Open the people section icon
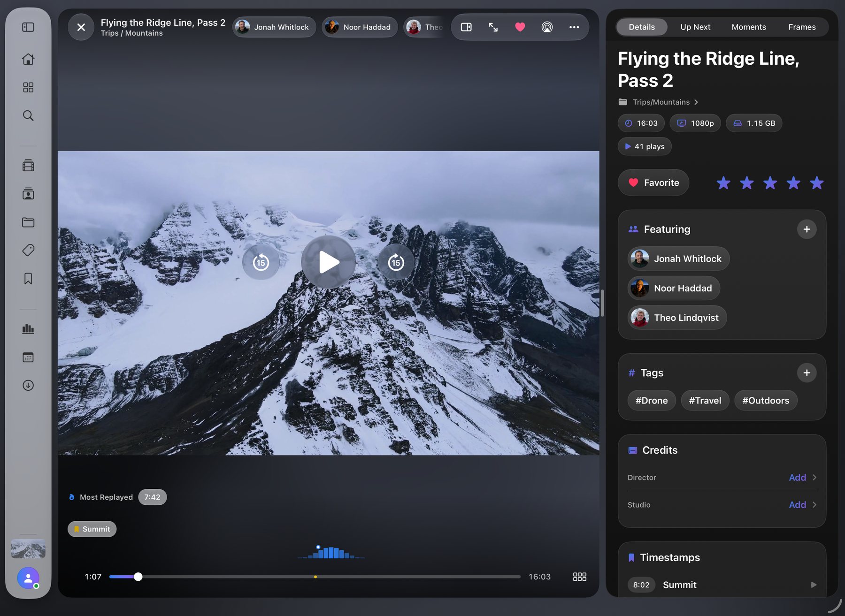 pyautogui.click(x=28, y=194)
